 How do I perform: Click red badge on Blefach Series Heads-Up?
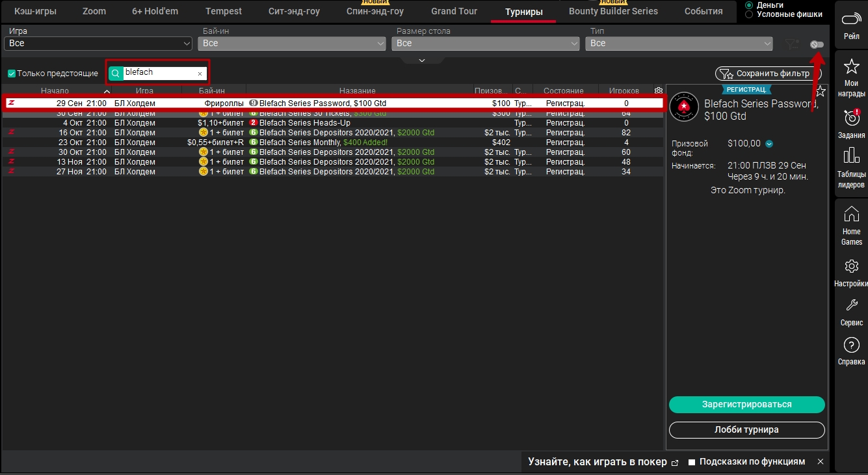tap(254, 123)
